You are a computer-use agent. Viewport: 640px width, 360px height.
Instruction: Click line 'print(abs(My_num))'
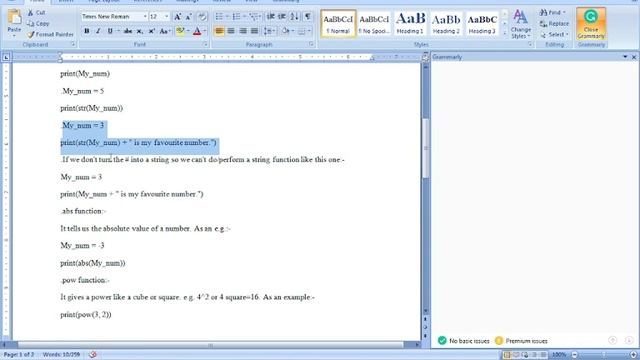pyautogui.click(x=93, y=263)
